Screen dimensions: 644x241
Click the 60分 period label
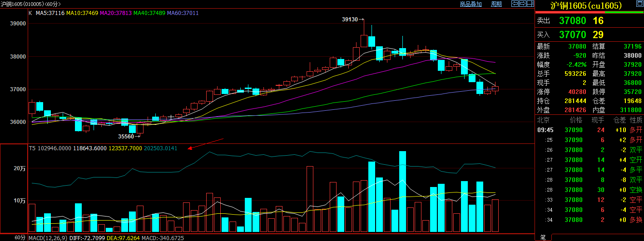20,237
